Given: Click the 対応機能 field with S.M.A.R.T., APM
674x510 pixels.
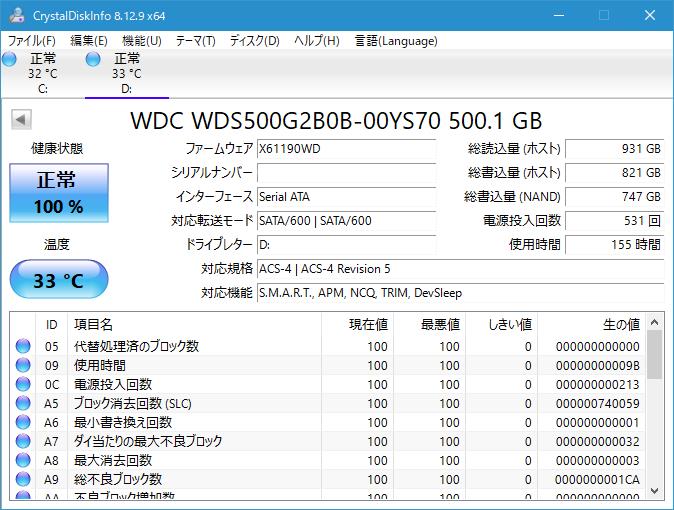Looking at the screenshot, I should [460, 293].
